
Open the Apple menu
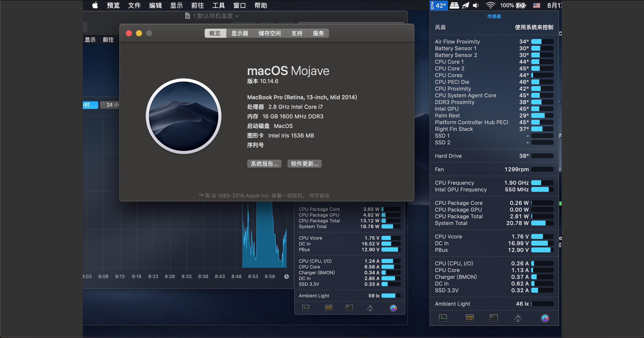[95, 5]
